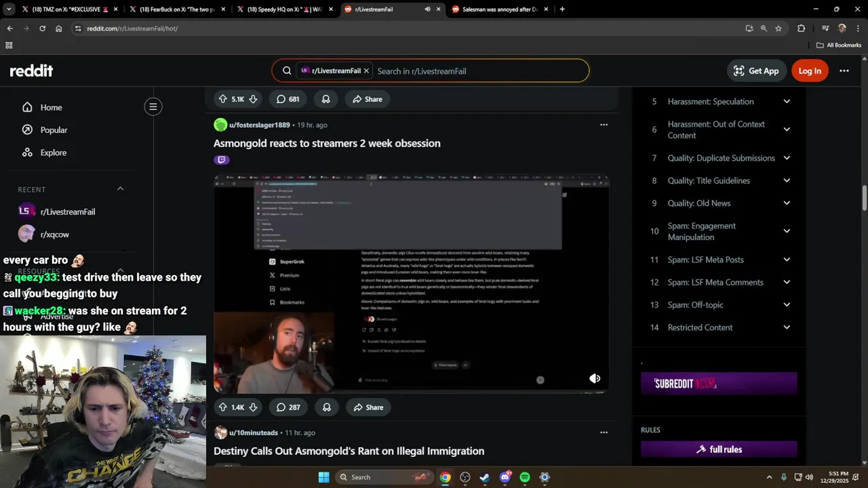Go to Popular in sidebar
Viewport: 868px width, 488px height.
54,130
